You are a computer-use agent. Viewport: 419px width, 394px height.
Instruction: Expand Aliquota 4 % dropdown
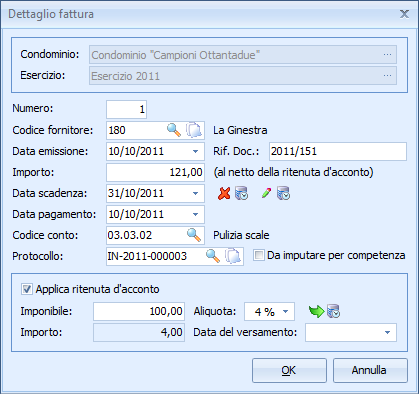[286, 311]
